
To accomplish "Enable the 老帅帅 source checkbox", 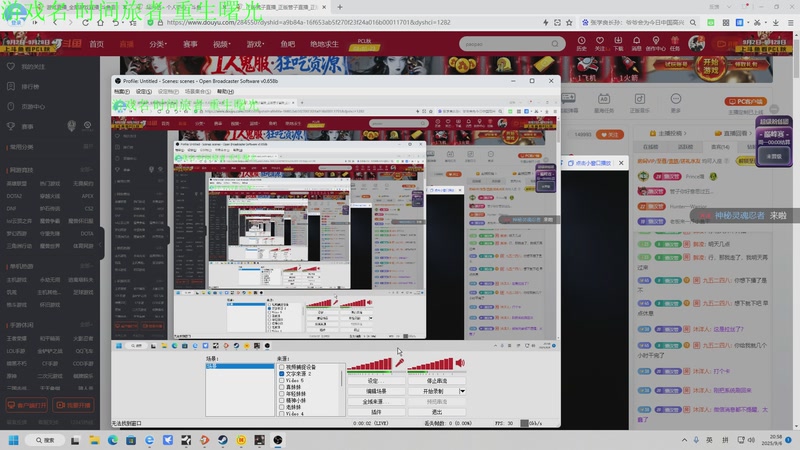I will point(282,407).
